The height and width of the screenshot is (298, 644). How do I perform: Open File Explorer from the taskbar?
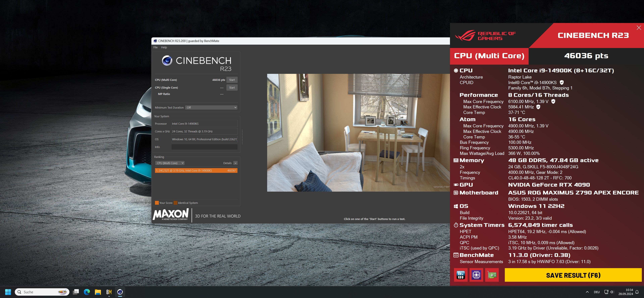[x=98, y=292]
